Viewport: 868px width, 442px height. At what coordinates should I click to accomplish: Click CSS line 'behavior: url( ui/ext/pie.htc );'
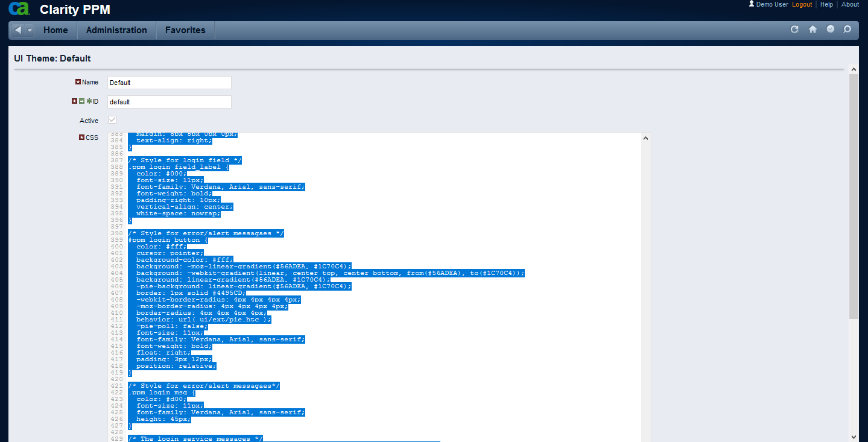(204, 320)
